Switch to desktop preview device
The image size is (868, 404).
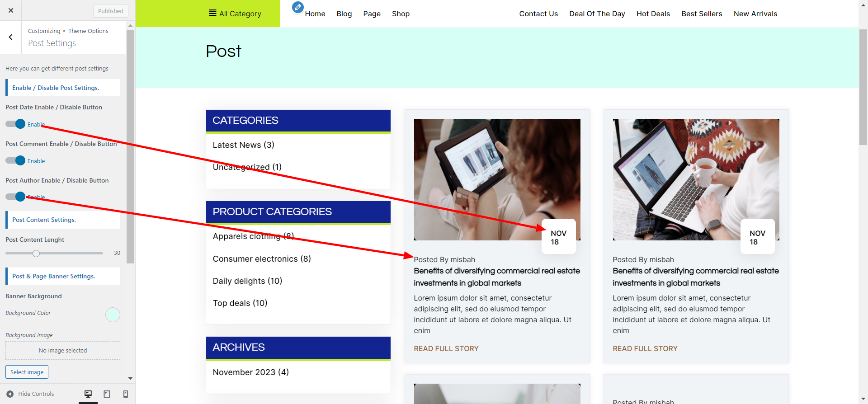[88, 394]
